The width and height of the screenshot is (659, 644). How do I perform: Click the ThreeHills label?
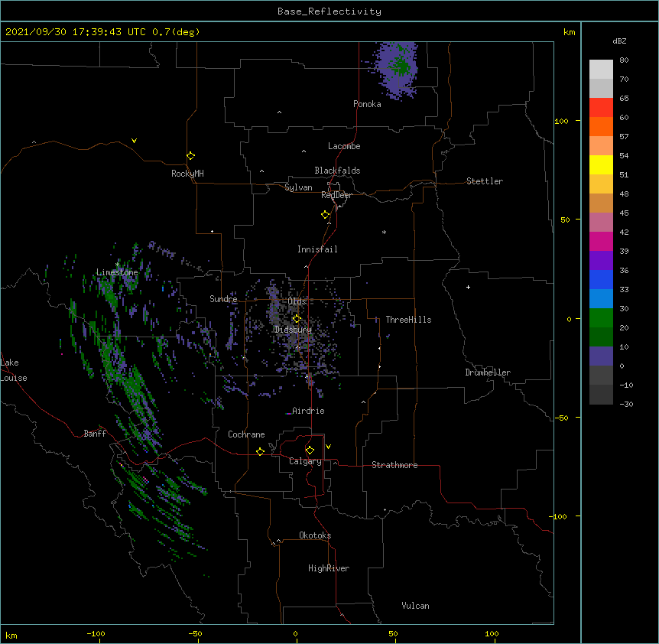click(x=408, y=320)
